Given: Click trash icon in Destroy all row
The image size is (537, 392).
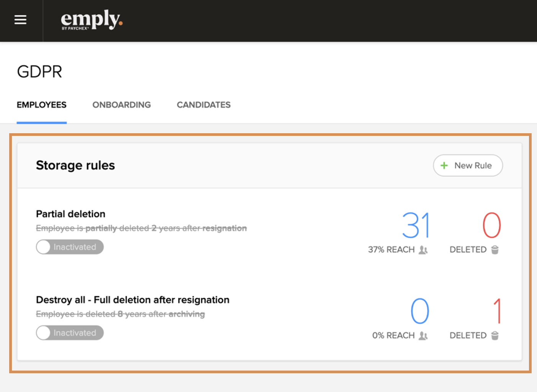Looking at the screenshot, I should click(495, 336).
